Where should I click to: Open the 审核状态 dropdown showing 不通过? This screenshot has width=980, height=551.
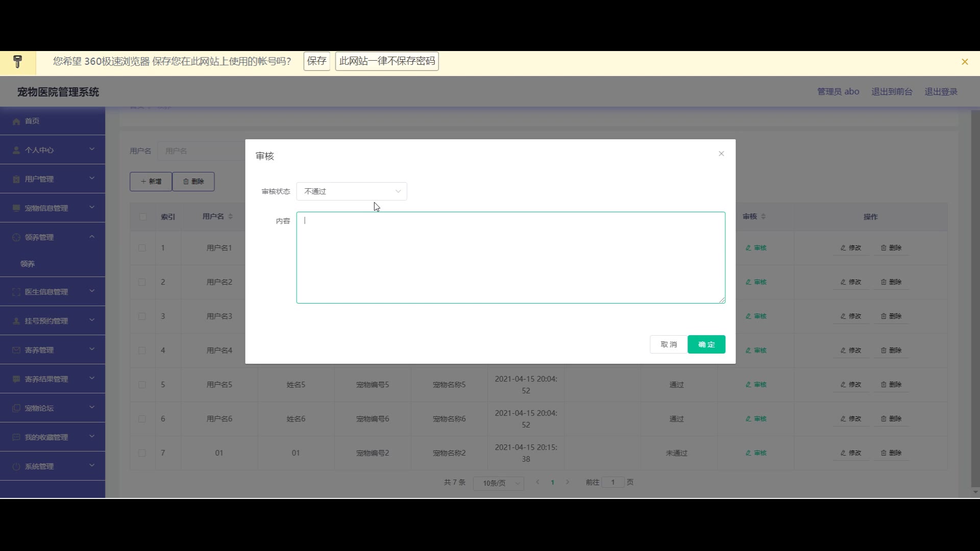pos(352,191)
